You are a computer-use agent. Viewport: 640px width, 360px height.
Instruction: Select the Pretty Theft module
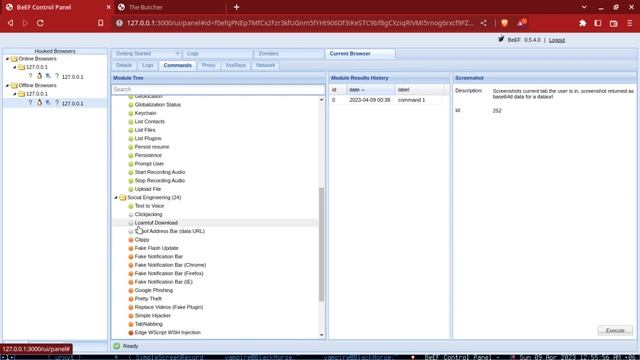click(148, 299)
